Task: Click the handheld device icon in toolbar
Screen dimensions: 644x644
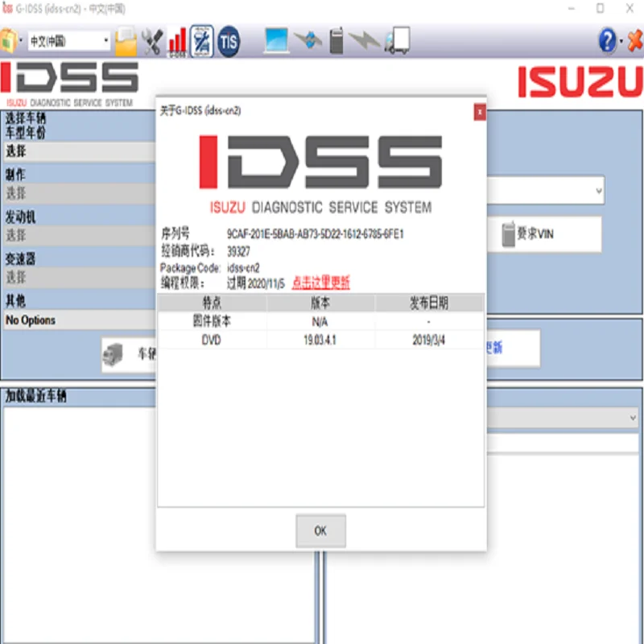Action: [336, 40]
